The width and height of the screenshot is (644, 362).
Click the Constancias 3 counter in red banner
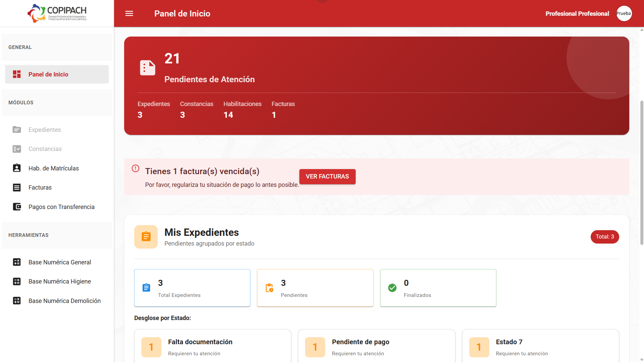[197, 110]
